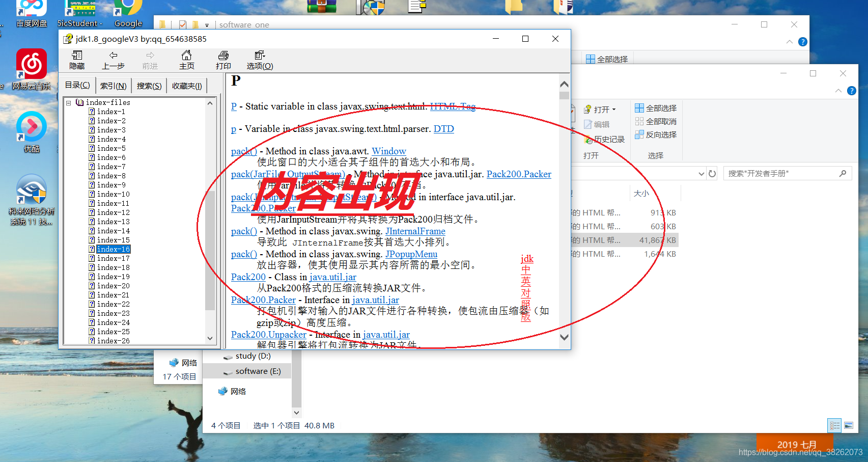Click the index-files book icon
This screenshot has height=462, width=868.
[80, 102]
